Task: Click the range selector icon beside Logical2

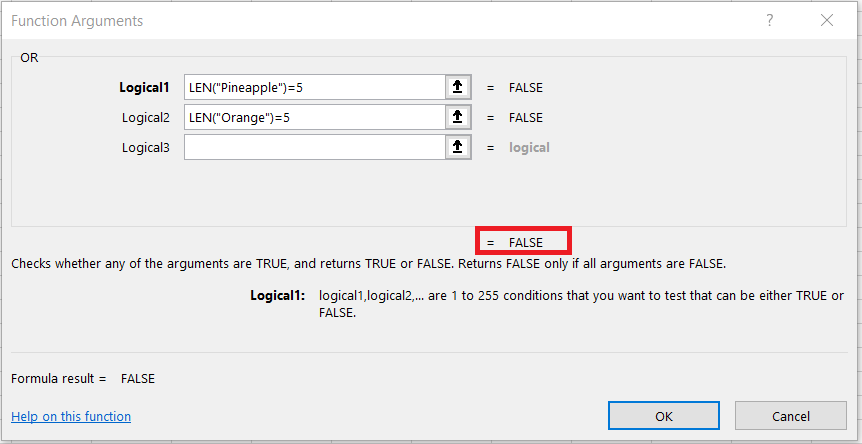Action: click(x=457, y=118)
